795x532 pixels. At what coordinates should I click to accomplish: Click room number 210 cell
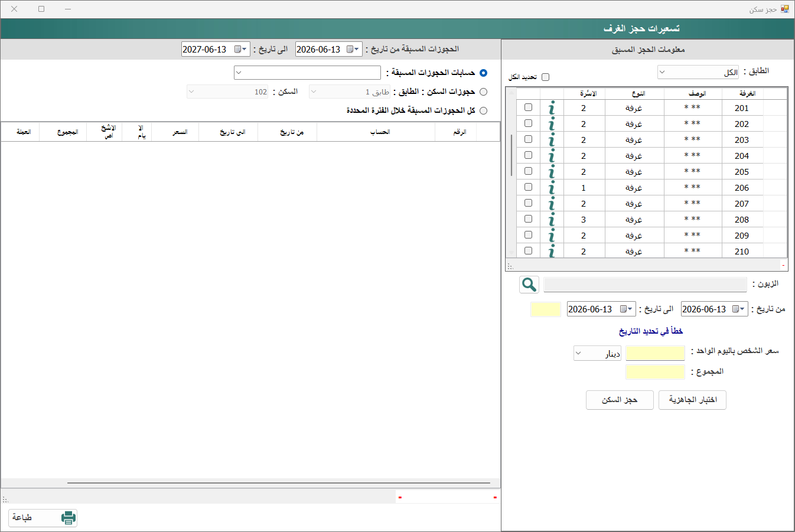pyautogui.click(x=742, y=251)
